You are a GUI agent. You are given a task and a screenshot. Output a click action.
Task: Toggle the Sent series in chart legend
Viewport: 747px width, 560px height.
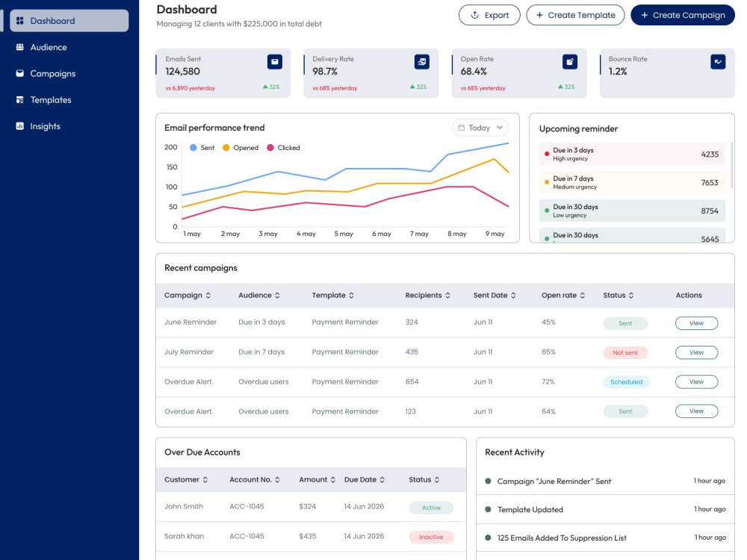point(202,148)
